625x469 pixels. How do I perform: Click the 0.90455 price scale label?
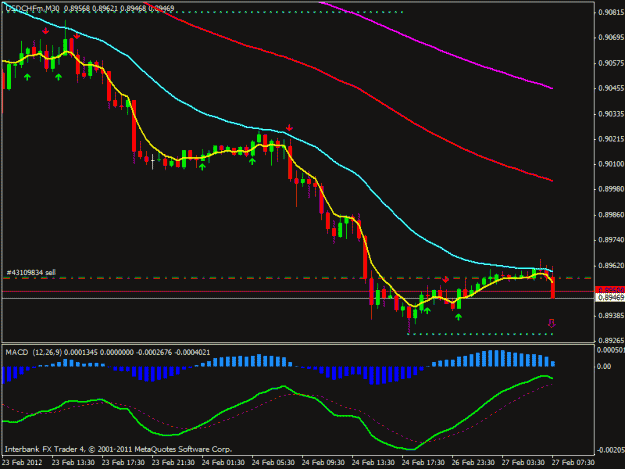611,88
